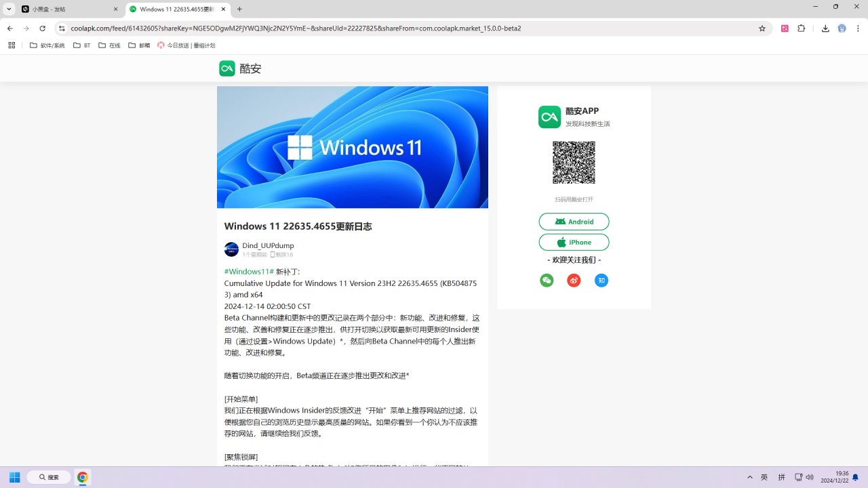Open the Windows 11 banner image
This screenshot has height=488, width=868.
coord(353,147)
